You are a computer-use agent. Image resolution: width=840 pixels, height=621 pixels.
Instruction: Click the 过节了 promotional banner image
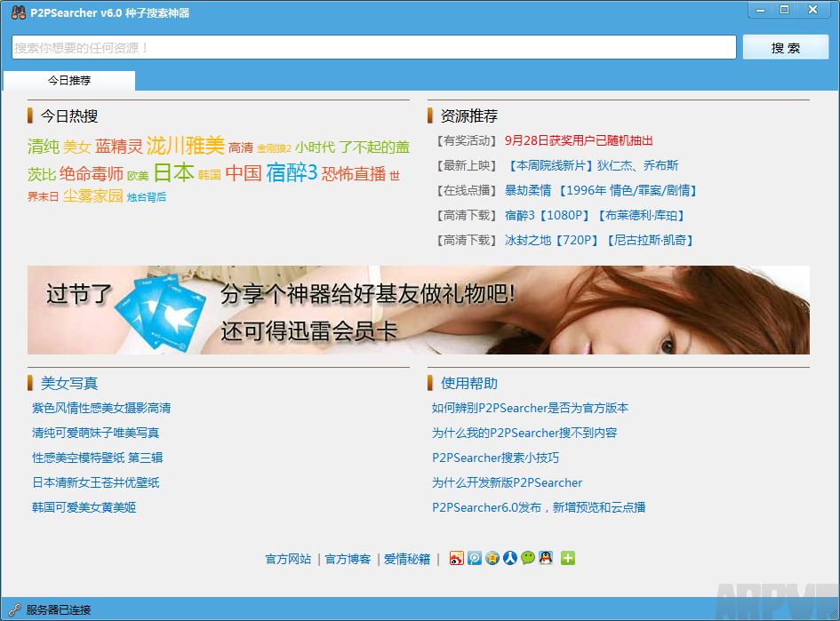(x=418, y=310)
